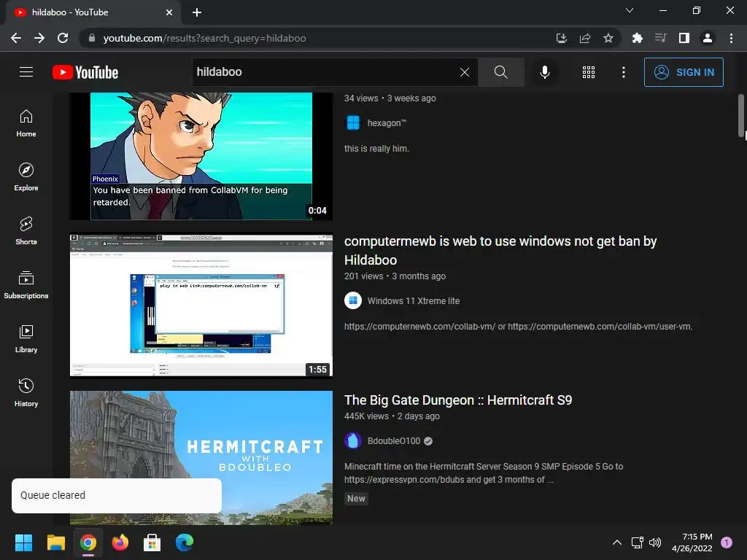This screenshot has height=560, width=747.
Task: Open File Explorer from the taskbar
Action: click(55, 542)
